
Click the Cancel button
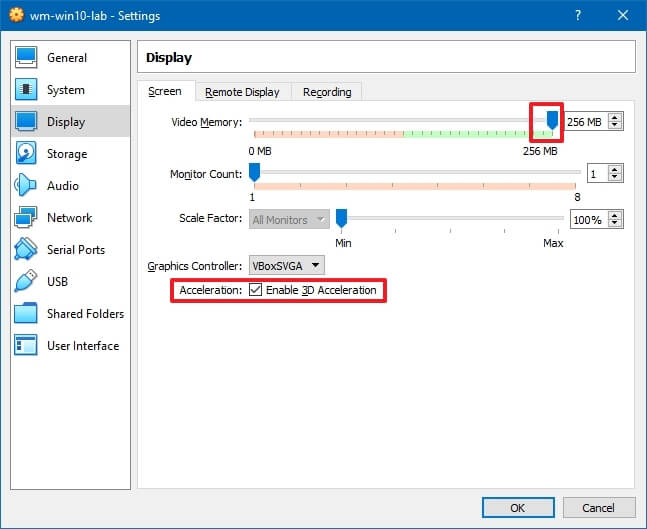pos(599,508)
